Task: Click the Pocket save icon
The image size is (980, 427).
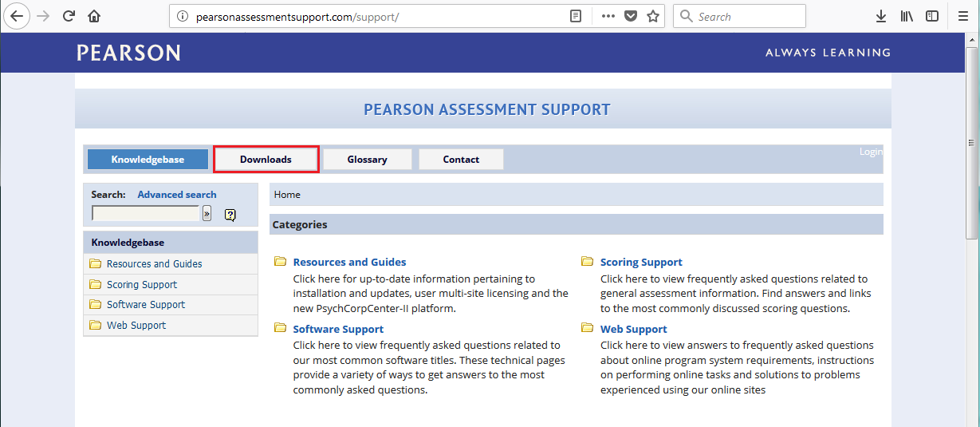Action: (631, 16)
